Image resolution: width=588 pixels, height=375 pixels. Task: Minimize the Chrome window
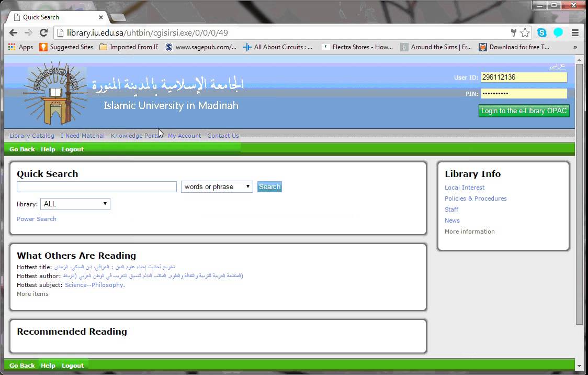[540, 5]
